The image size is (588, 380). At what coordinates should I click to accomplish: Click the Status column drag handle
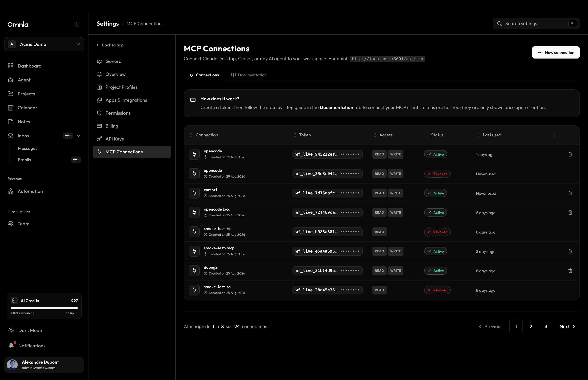click(426, 135)
